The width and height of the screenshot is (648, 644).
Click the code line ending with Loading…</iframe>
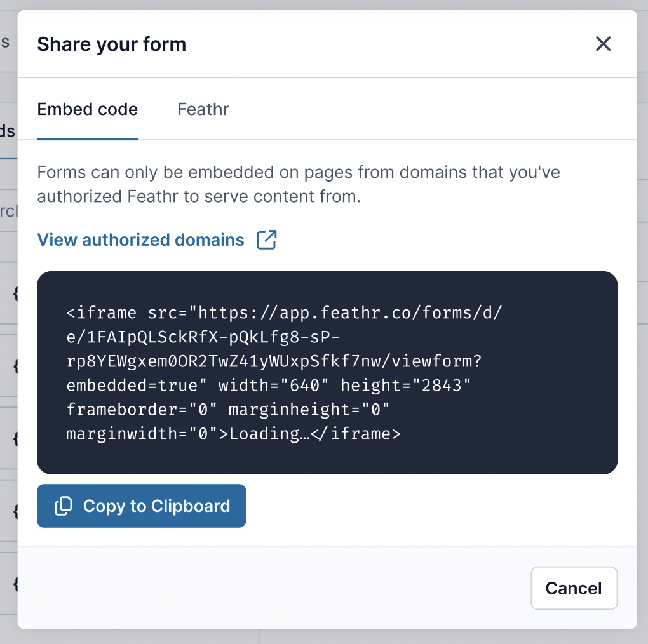(x=233, y=434)
